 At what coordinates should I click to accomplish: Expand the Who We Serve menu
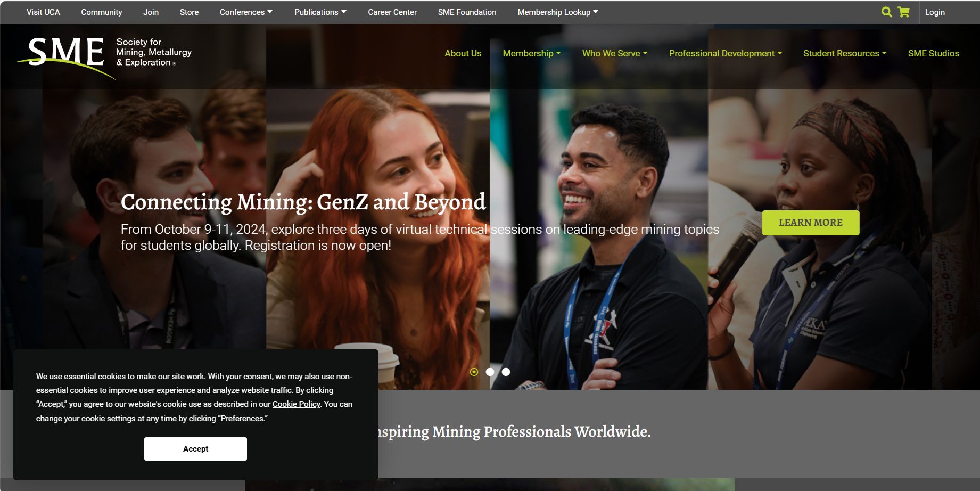point(614,53)
